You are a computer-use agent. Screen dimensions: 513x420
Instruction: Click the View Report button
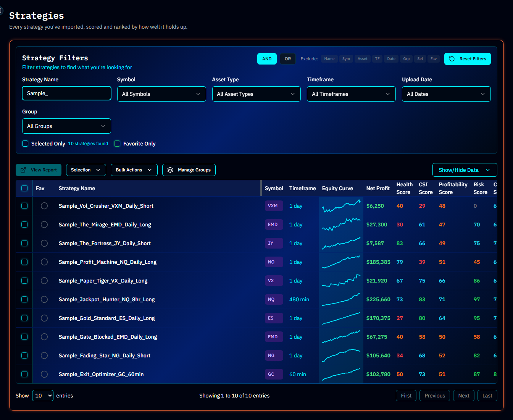coord(39,170)
